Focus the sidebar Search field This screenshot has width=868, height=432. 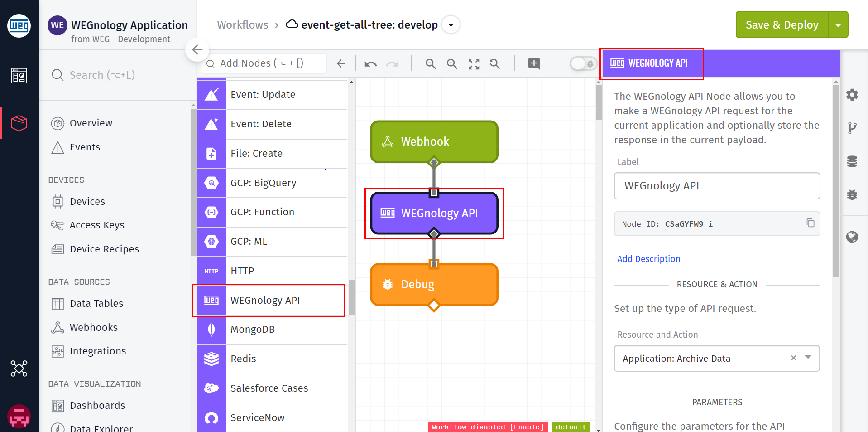pos(118,75)
